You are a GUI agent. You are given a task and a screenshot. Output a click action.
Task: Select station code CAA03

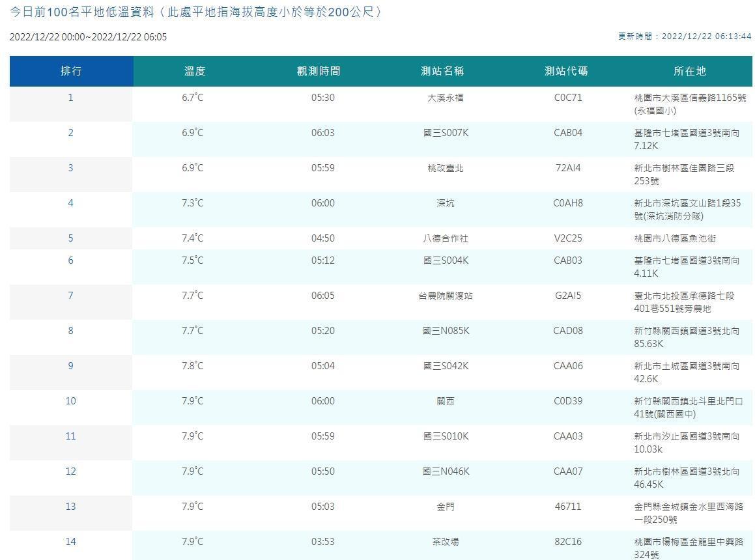(x=568, y=436)
